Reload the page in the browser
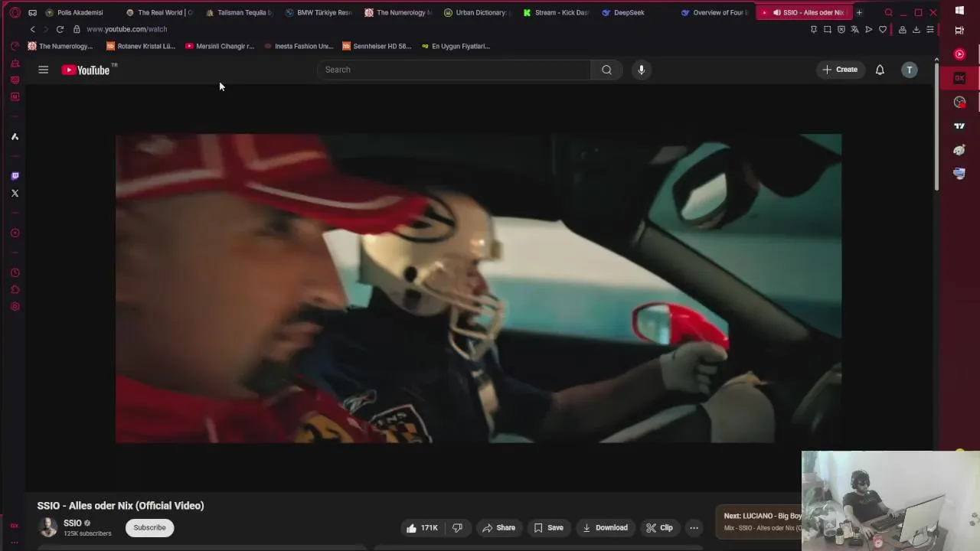This screenshot has height=551, width=980. click(x=60, y=29)
